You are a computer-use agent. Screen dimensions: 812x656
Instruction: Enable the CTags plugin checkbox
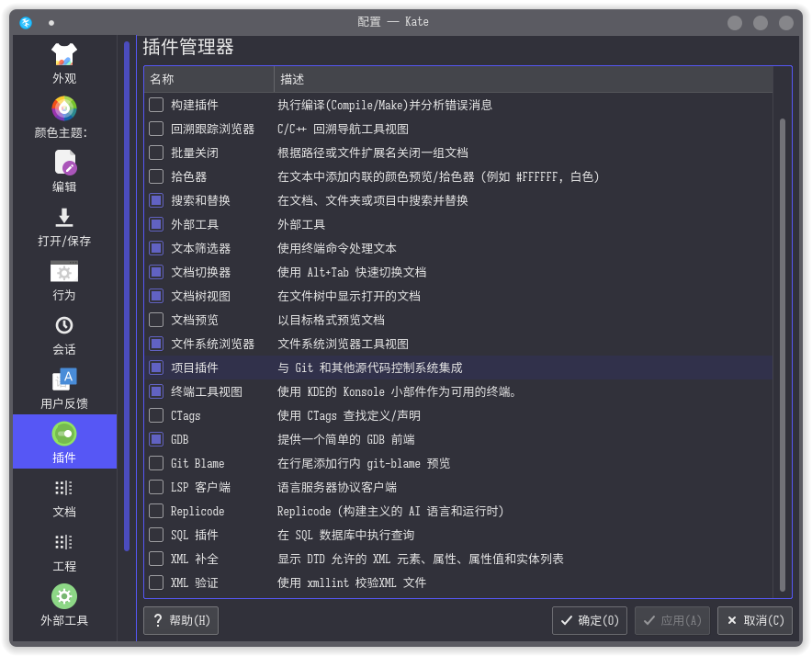point(156,415)
